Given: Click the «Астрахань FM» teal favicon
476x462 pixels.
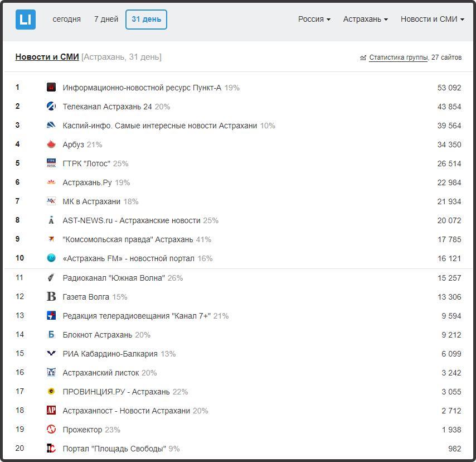Looking at the screenshot, I should (51, 258).
